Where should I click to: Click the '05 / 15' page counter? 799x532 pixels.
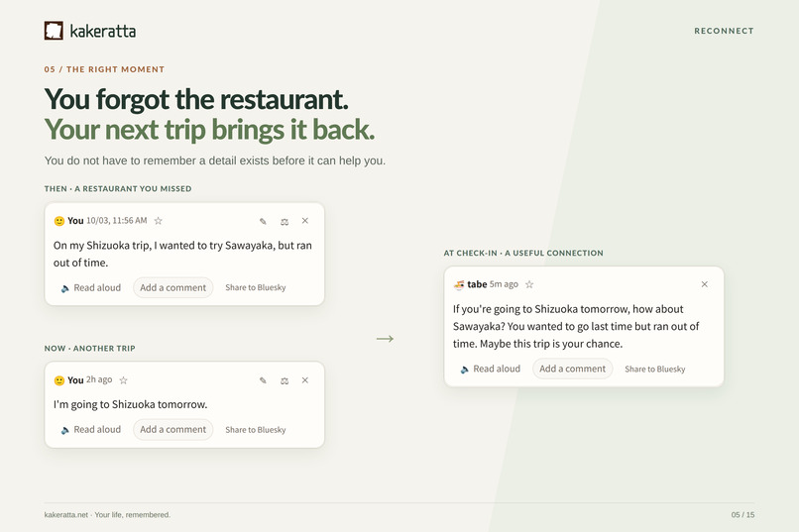tap(742, 515)
